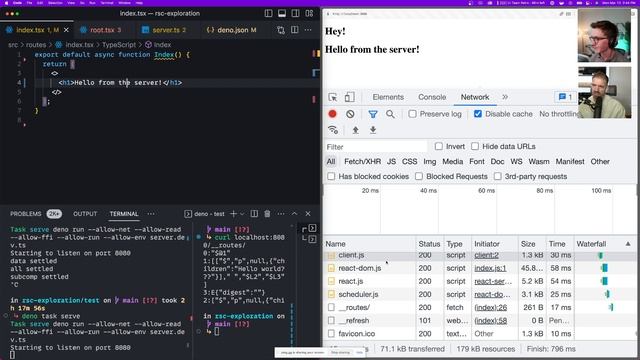Kill terminal with trash icon
The image size is (640, 360).
pyautogui.click(x=267, y=214)
